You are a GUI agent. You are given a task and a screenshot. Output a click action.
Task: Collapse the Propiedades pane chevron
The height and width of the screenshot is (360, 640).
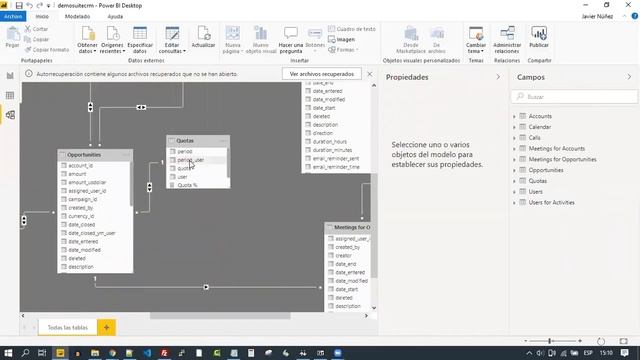[x=498, y=77]
